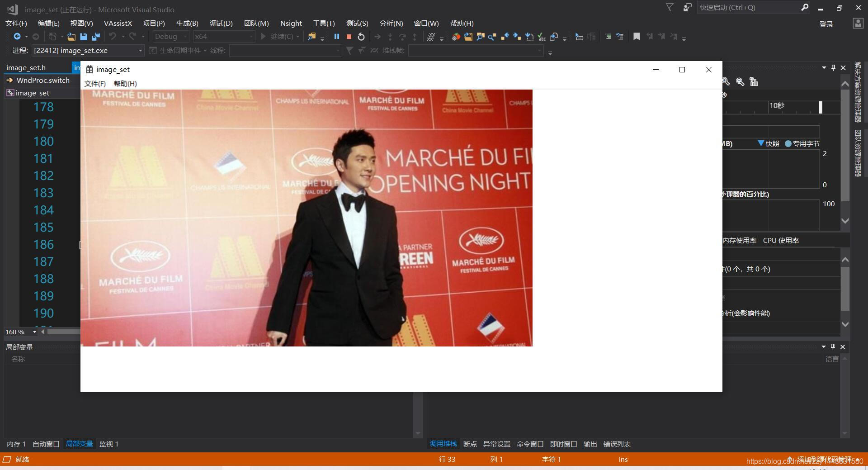Click the VAssistX previous scope arrow icon

coord(505,37)
